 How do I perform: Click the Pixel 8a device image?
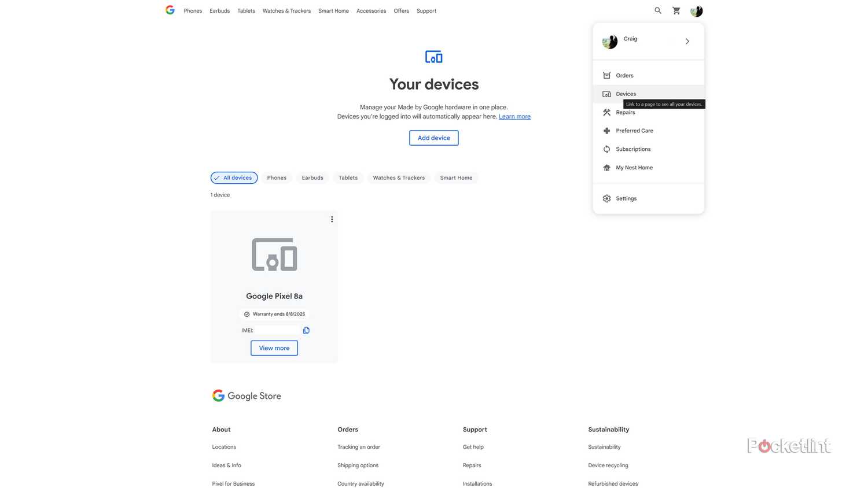(274, 254)
